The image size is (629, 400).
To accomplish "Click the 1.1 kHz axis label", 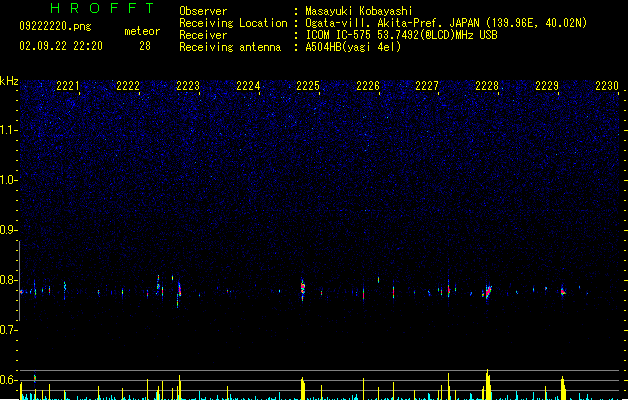I will point(7,130).
